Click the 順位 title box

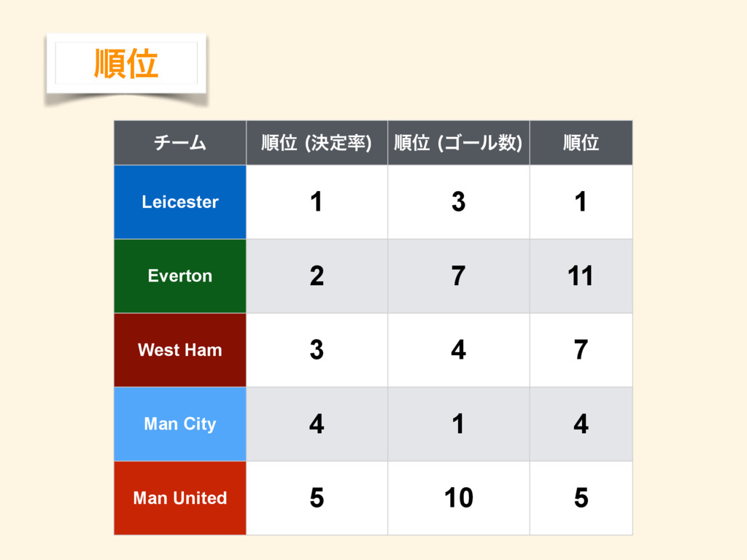(x=126, y=63)
